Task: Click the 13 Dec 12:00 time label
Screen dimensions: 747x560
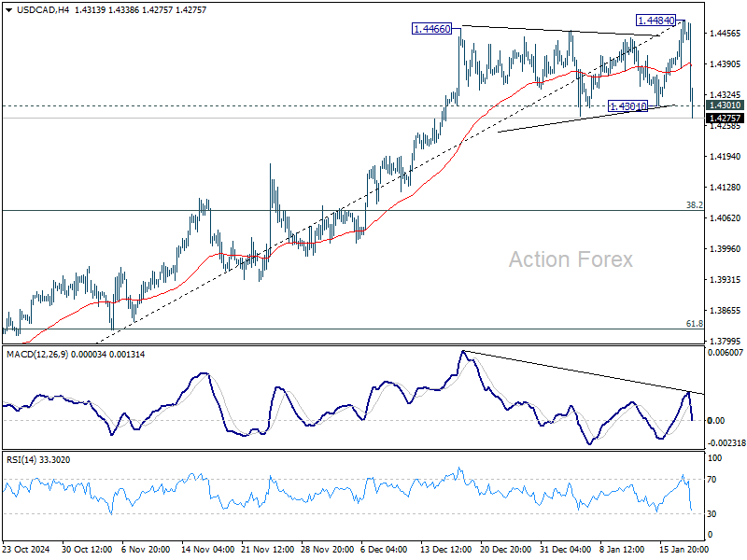Action: (x=446, y=550)
